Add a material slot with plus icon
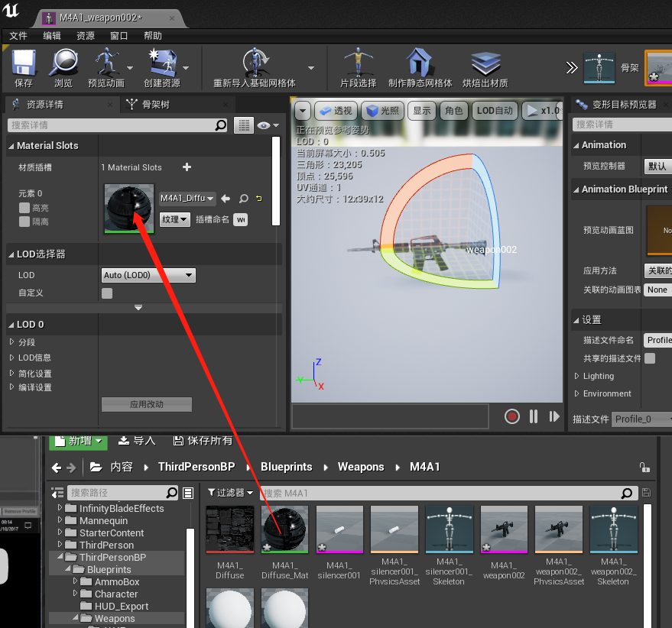The width and height of the screenshot is (672, 628). tap(187, 167)
